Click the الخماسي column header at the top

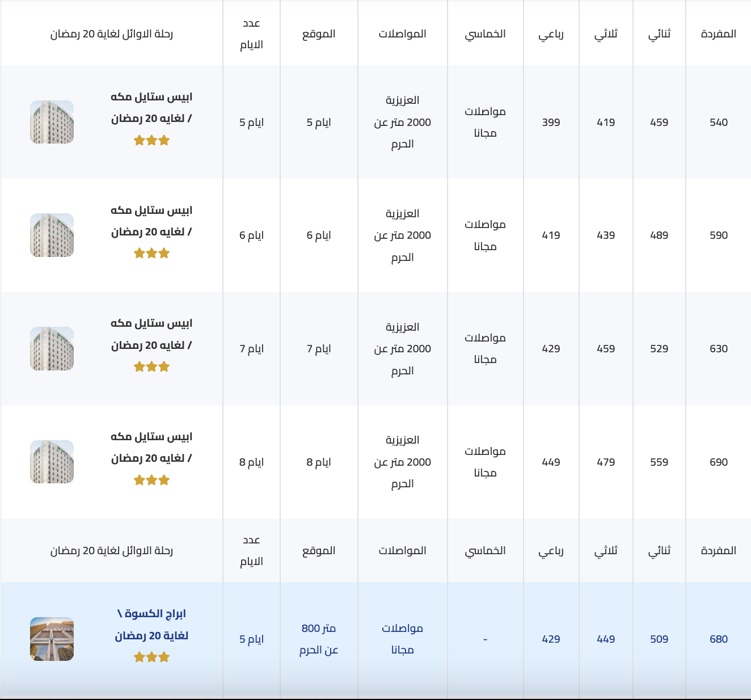pyautogui.click(x=485, y=34)
